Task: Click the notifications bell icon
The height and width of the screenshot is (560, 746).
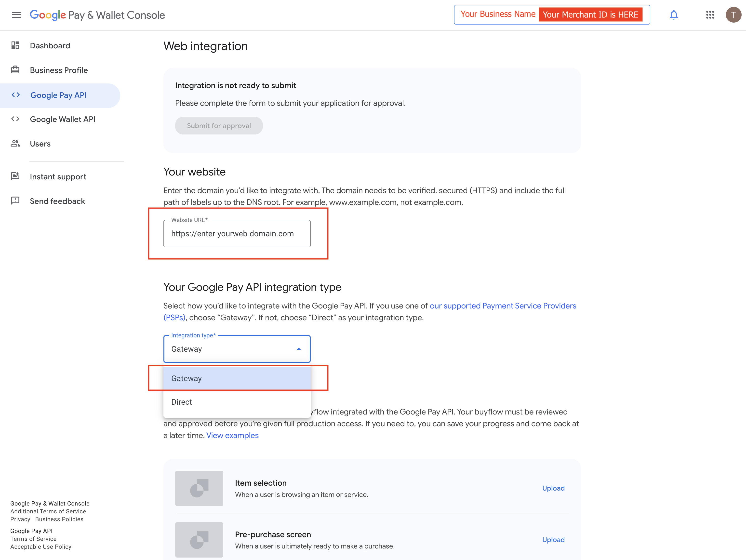Action: point(674,15)
